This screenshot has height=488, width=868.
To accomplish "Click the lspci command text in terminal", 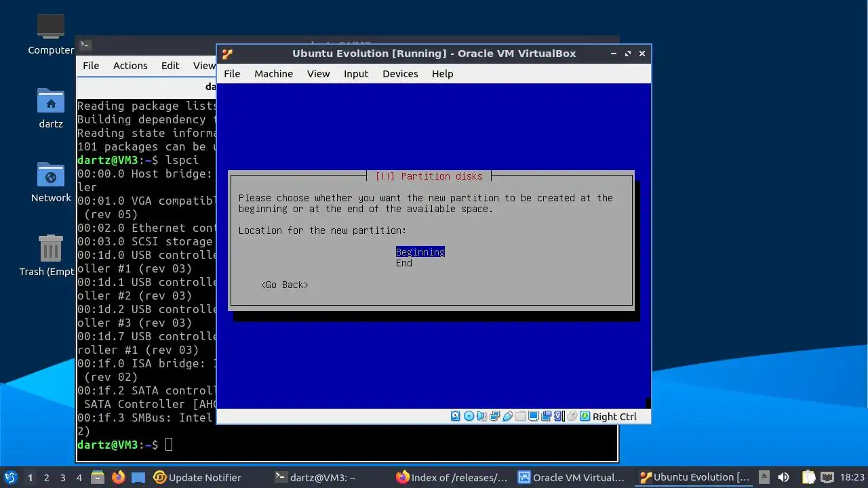I will (182, 160).
